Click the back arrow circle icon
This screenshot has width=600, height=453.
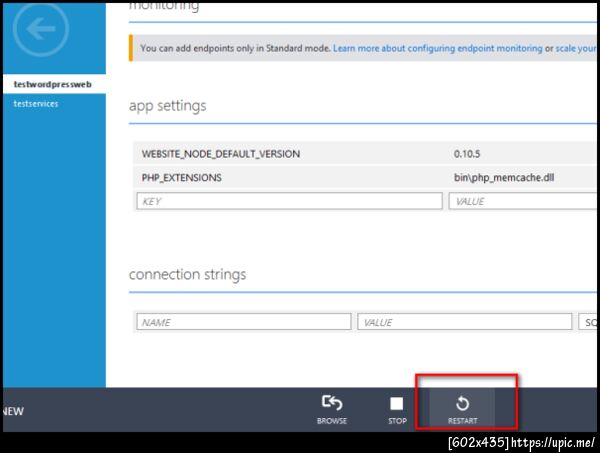click(41, 29)
